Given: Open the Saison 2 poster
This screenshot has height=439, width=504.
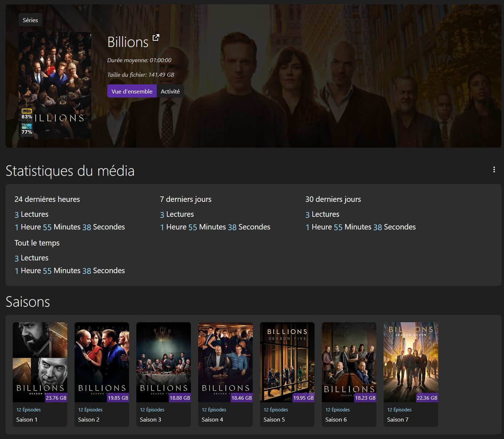Looking at the screenshot, I should coord(102,362).
